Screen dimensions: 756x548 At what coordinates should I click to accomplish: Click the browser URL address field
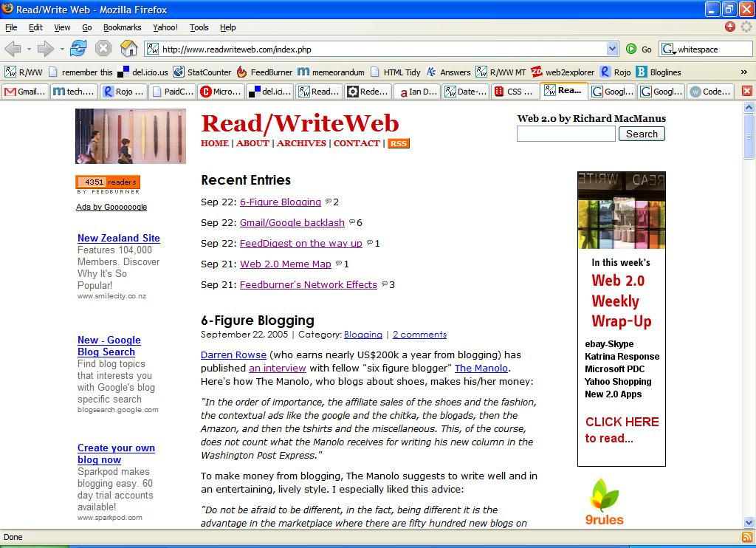(x=376, y=49)
